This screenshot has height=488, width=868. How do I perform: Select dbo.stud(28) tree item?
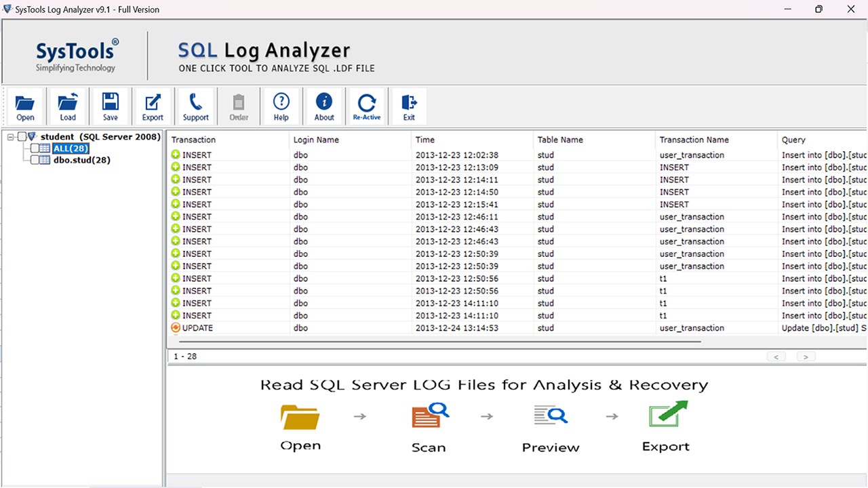(82, 160)
